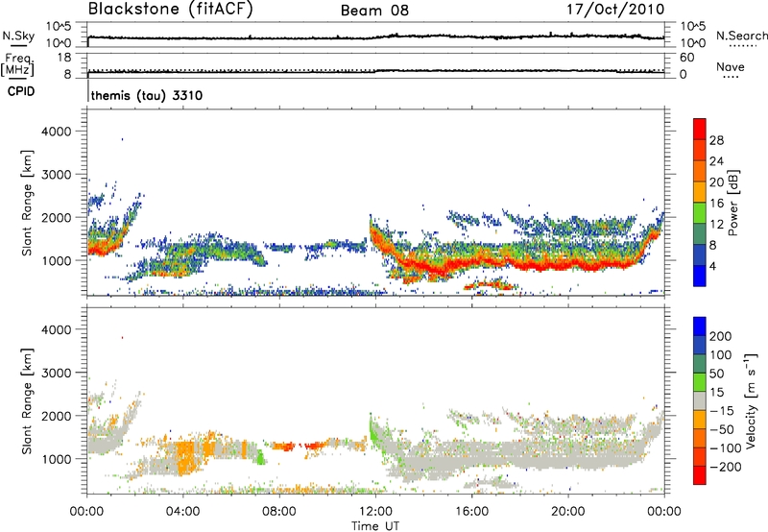Screen dimensions: 768x532
Task: Click the 'Freq. [MHz]' axis label
Action: tap(17, 66)
